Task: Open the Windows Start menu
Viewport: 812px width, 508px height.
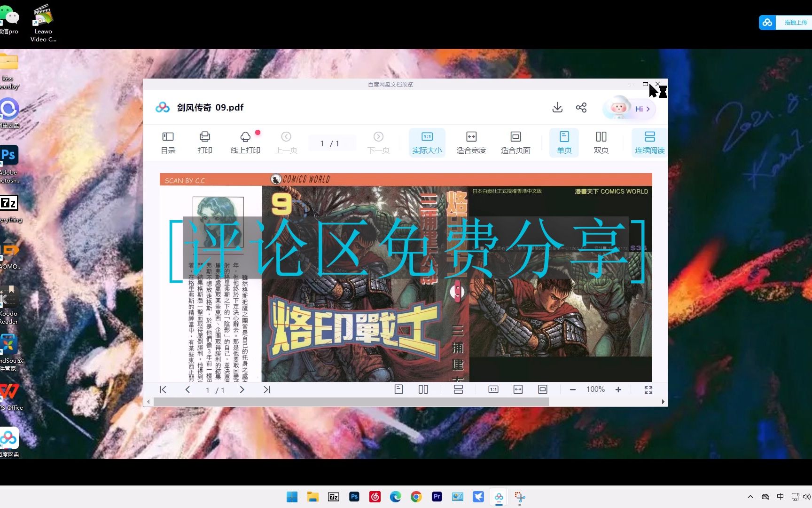Action: coord(292,497)
